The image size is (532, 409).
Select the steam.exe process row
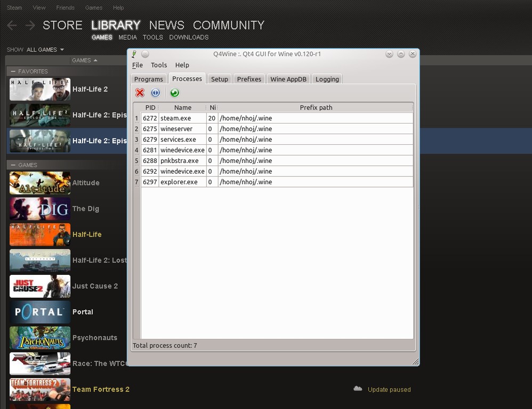click(x=175, y=118)
